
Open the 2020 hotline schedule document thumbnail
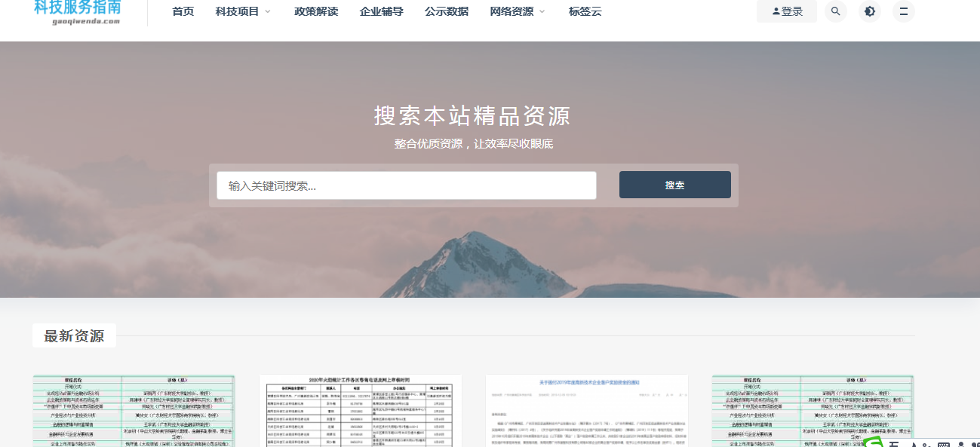[360, 411]
